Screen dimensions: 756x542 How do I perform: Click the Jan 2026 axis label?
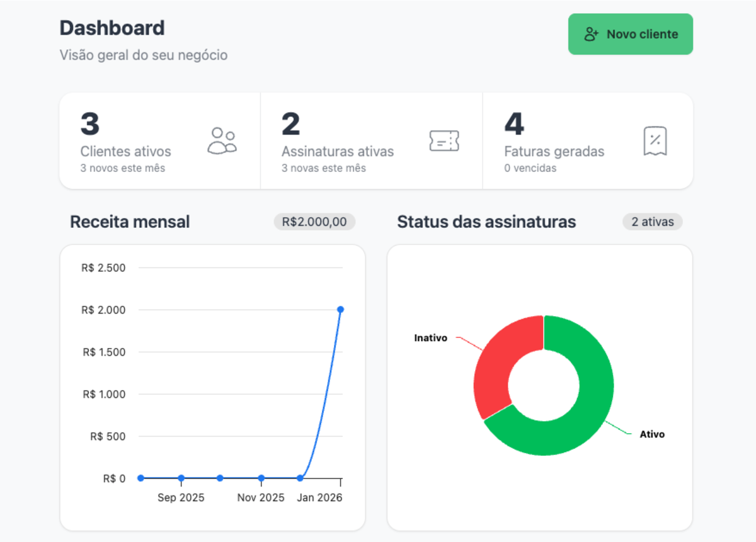[319, 497]
